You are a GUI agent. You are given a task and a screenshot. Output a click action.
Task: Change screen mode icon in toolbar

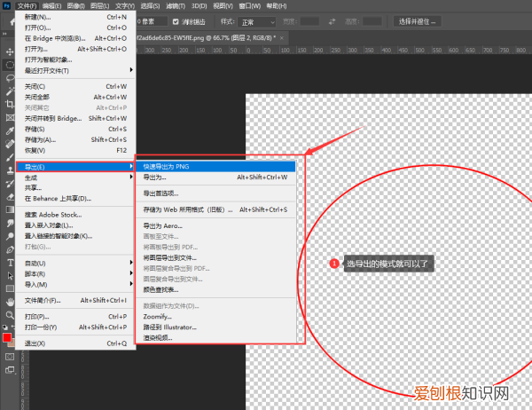[x=10, y=370]
